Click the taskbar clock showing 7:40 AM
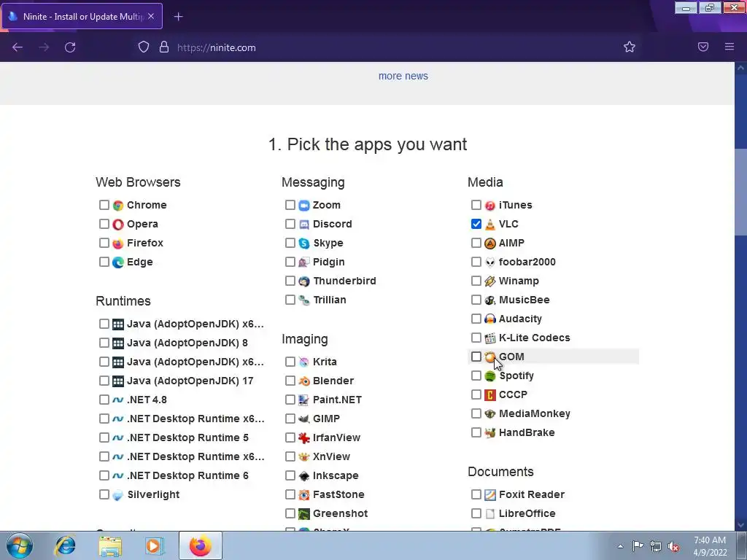The image size is (747, 560). pyautogui.click(x=710, y=546)
